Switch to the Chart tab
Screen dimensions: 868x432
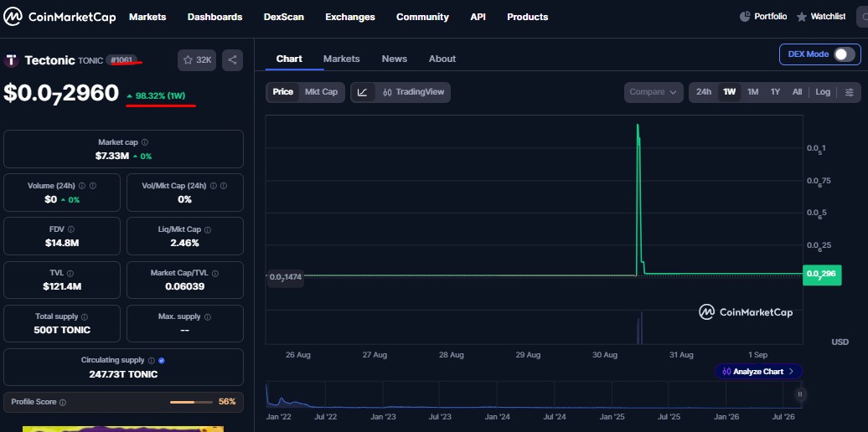pyautogui.click(x=289, y=59)
